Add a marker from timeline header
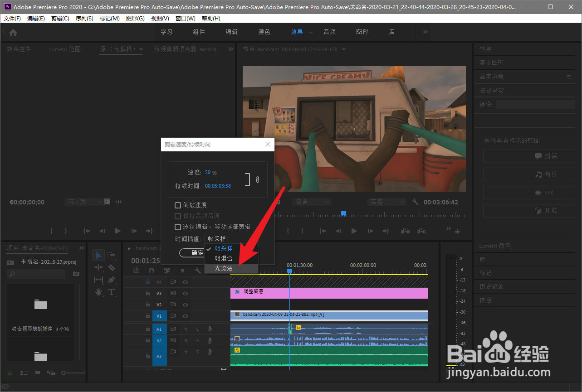Screen dimensions: 582x392 click(182, 271)
